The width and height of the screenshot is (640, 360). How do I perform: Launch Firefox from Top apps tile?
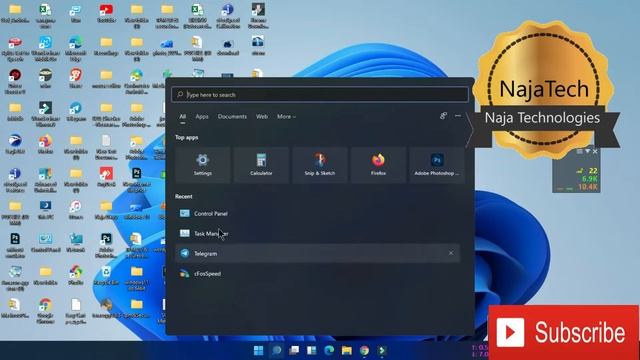[x=378, y=164]
